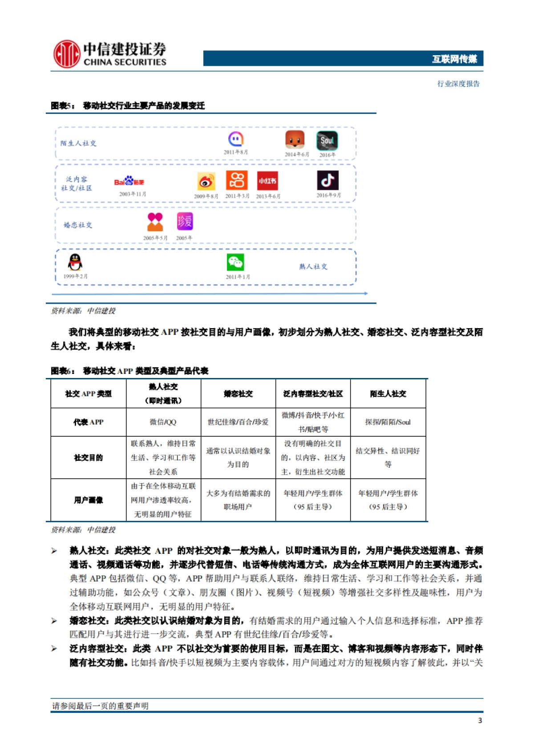The image size is (534, 756).
Task: Click the 行业深度报告 label
Action: (x=458, y=84)
